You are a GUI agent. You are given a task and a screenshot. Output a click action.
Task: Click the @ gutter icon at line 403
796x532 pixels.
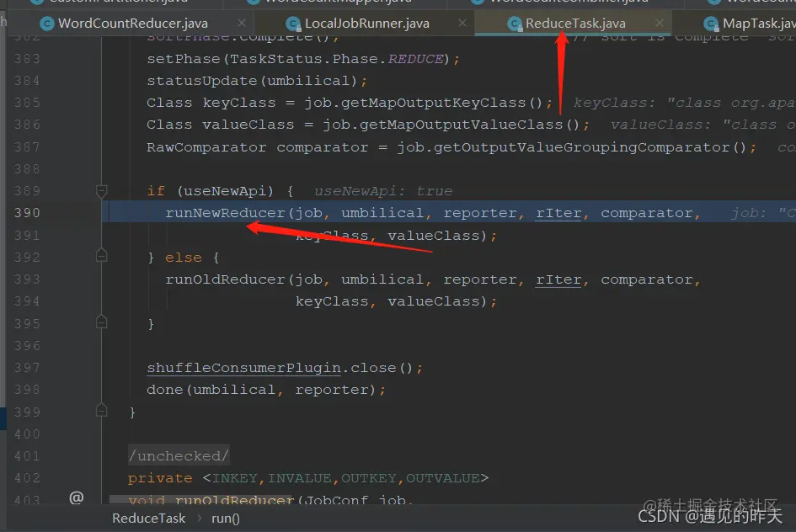pos(76,498)
